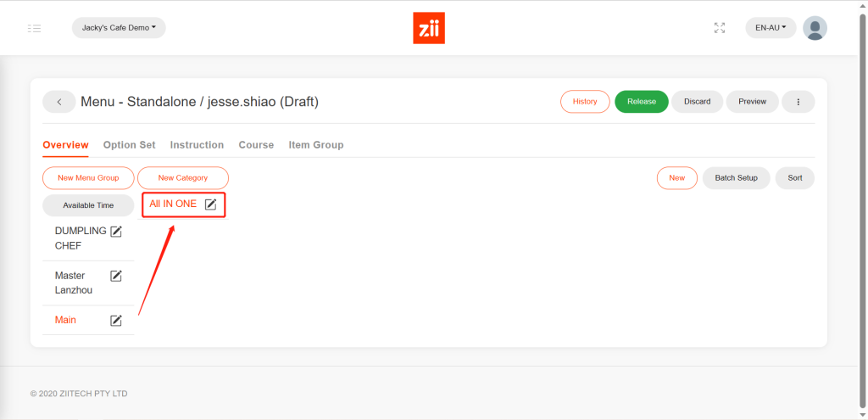The image size is (868, 420).
Task: Toggle fullscreen mode icon
Action: pos(720,28)
